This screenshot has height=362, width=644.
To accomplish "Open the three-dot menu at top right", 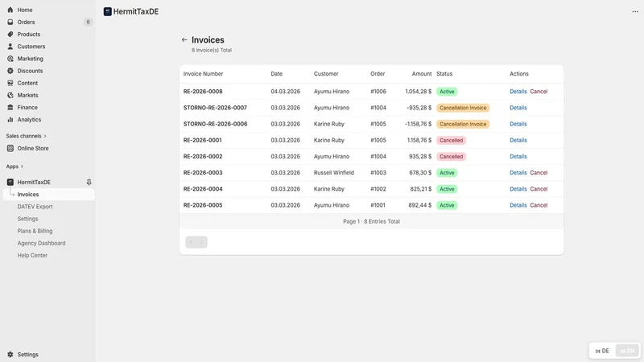I will 635,11.
